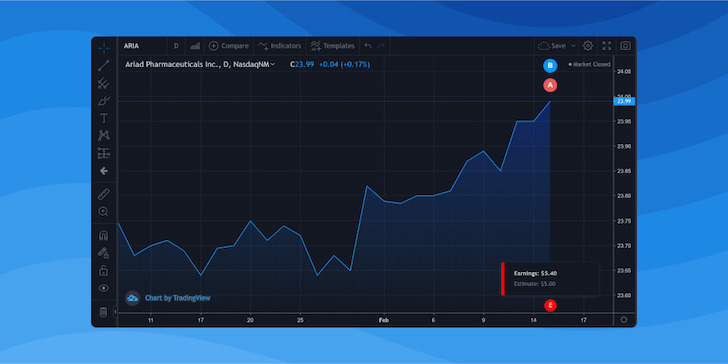Viewport: 728px width, 364px height.
Task: Click the 24.05 price scale label
Action: pos(624,72)
